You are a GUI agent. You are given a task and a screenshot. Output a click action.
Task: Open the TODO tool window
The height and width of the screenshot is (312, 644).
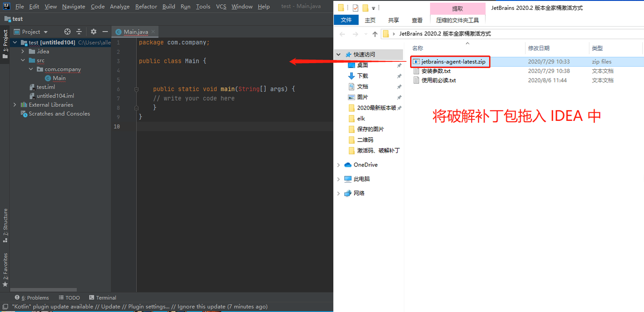(69, 298)
